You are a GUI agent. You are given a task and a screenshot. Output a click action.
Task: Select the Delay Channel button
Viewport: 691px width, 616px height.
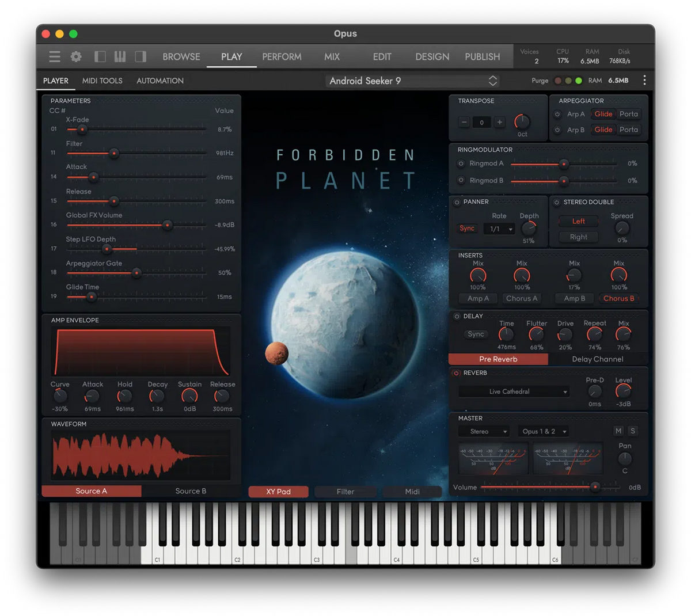pyautogui.click(x=598, y=359)
